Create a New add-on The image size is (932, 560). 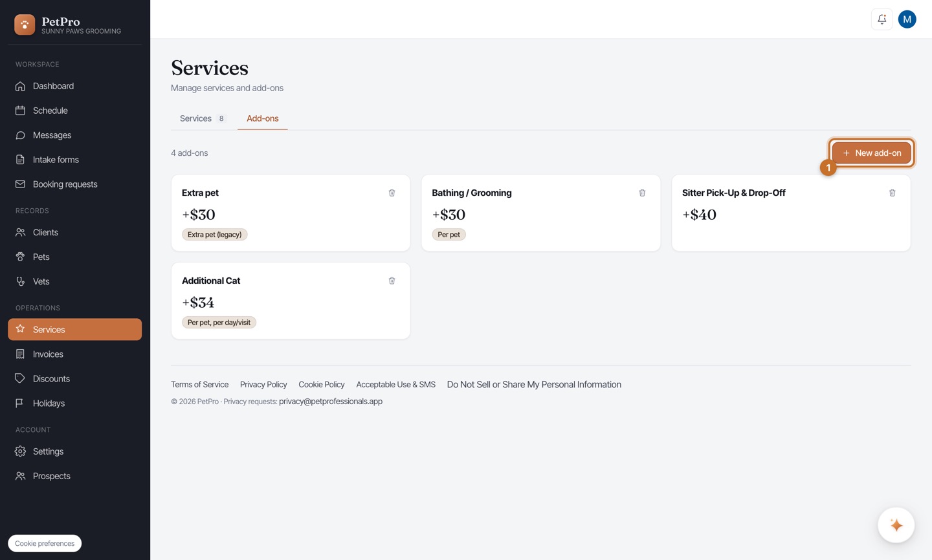tap(871, 153)
